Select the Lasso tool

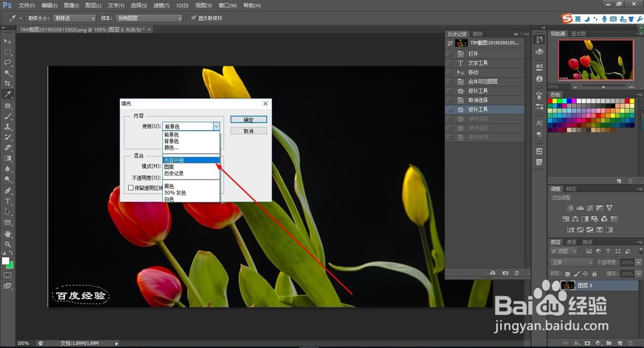(x=7, y=63)
